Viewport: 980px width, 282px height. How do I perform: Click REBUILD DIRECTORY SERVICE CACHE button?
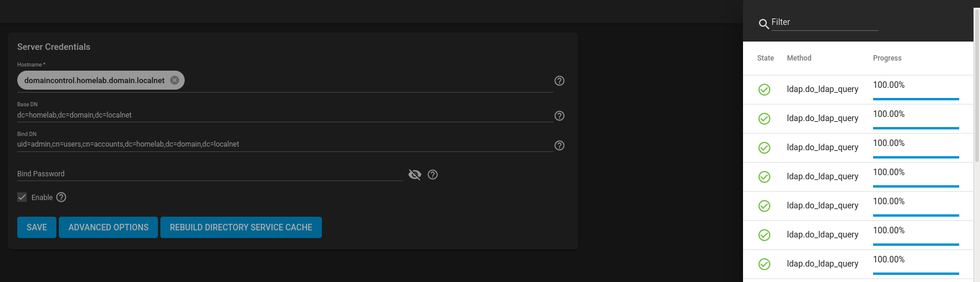tap(241, 227)
